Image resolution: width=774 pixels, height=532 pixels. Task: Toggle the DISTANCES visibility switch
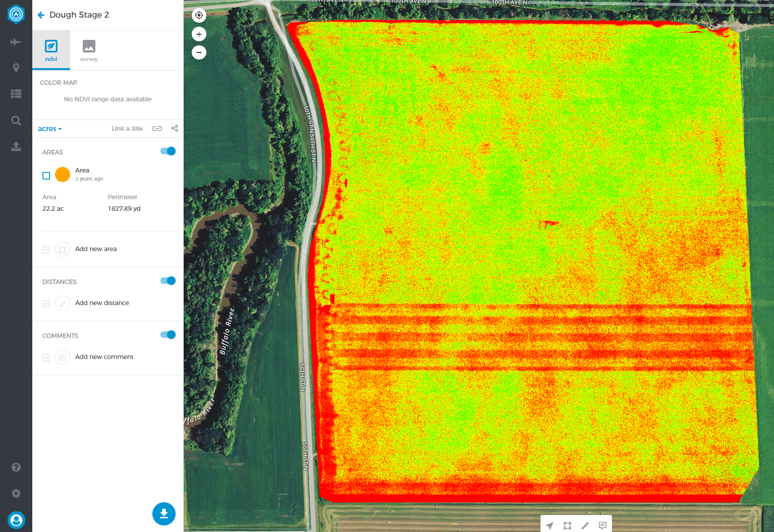pos(168,281)
